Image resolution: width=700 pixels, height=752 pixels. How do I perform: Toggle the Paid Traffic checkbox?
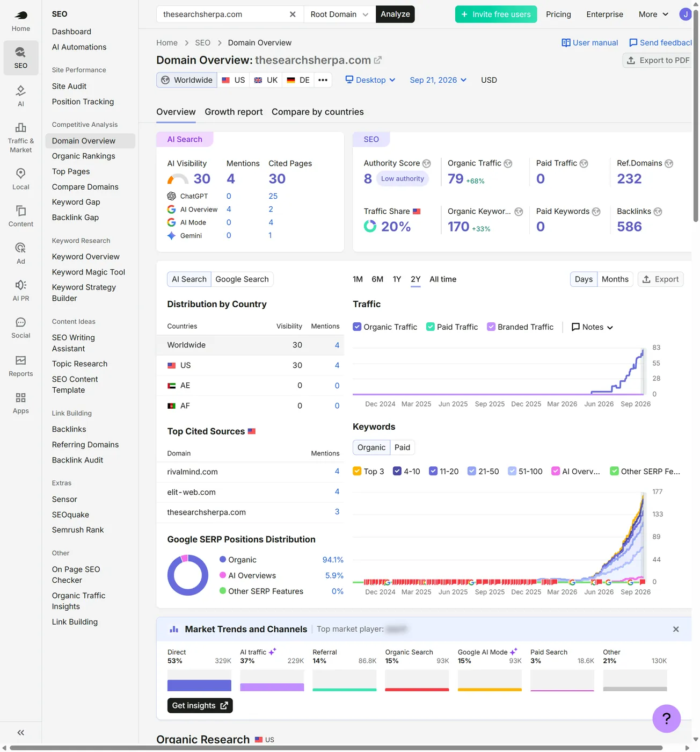click(x=431, y=327)
